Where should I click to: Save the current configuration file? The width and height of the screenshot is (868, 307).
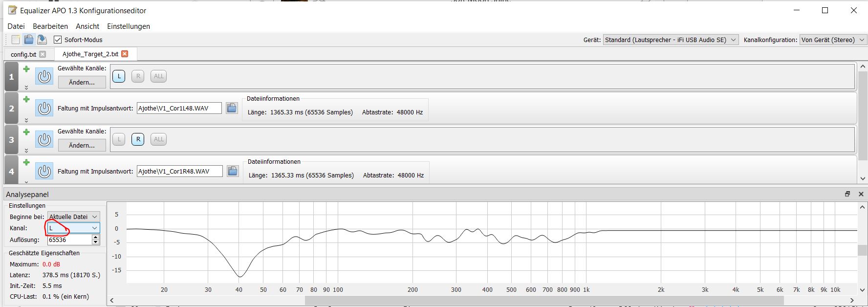point(42,40)
